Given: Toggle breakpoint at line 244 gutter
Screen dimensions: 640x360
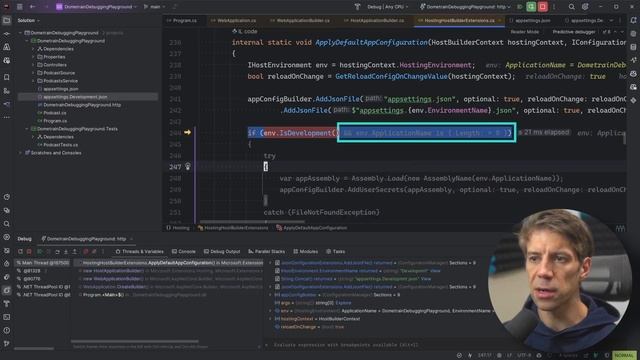Looking at the screenshot, I should (187, 132).
